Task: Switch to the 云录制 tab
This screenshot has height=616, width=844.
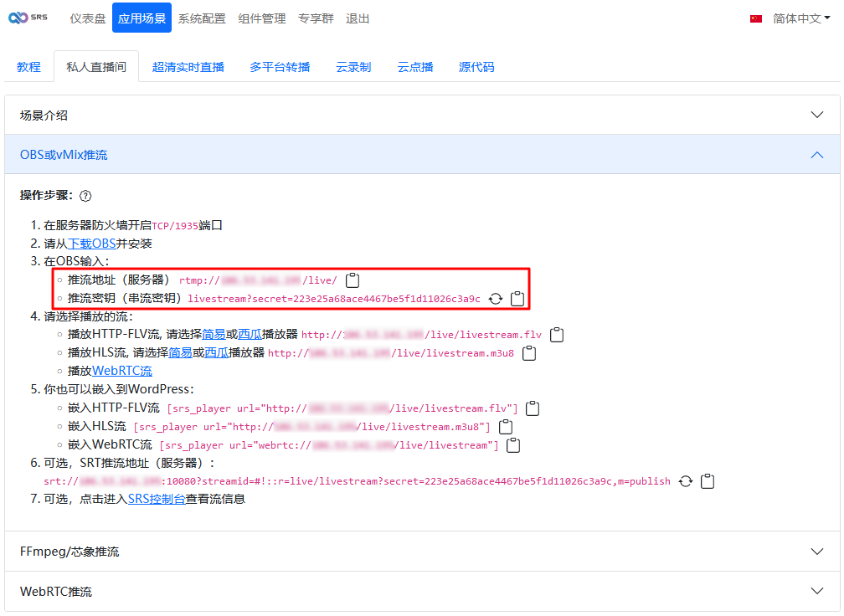Action: coord(353,67)
